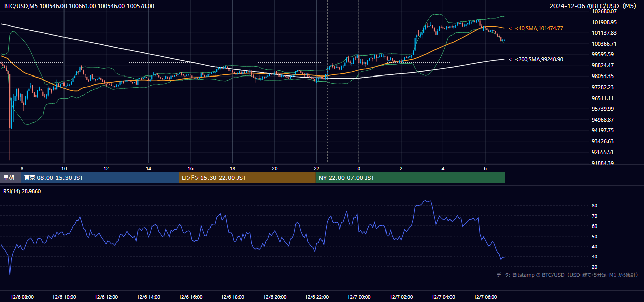Click RSI scale value 80

click(595, 206)
